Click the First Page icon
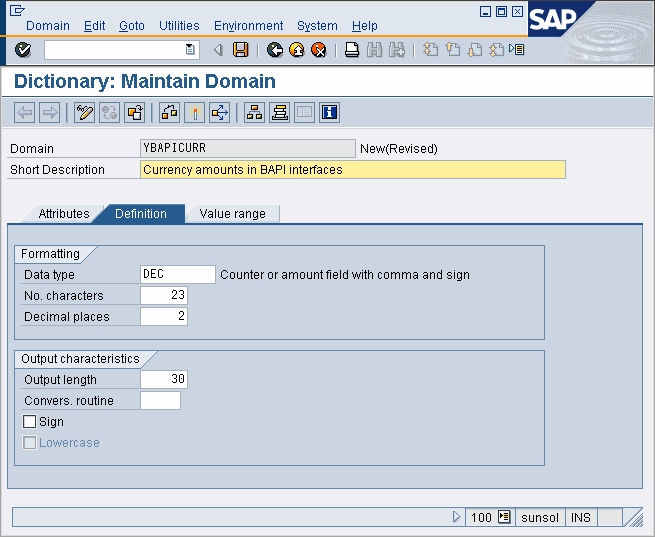This screenshot has width=655, height=537. (430, 50)
